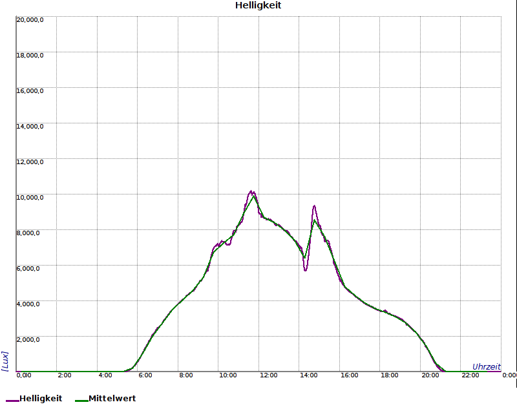The width and height of the screenshot is (517, 420).
Task: Click the 22:00 time tick label
Action: 470,375
